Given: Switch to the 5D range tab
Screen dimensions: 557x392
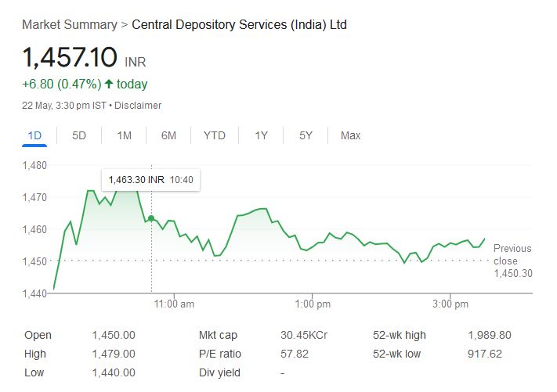Looking at the screenshot, I should coord(79,135).
